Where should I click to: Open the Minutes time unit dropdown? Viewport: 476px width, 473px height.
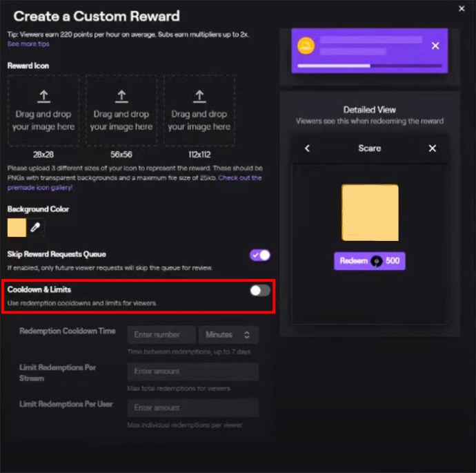228,334
